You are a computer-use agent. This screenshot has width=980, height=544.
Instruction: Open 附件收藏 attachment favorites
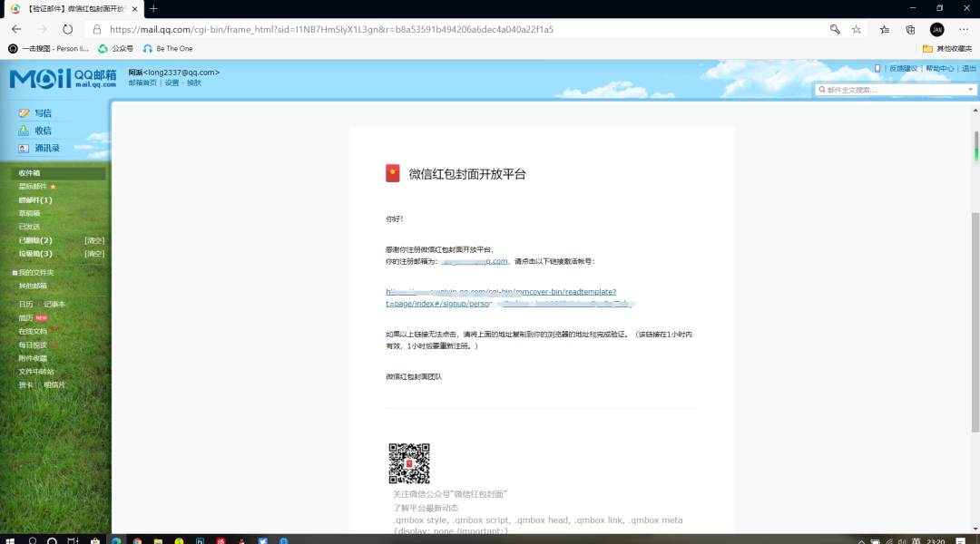point(33,358)
